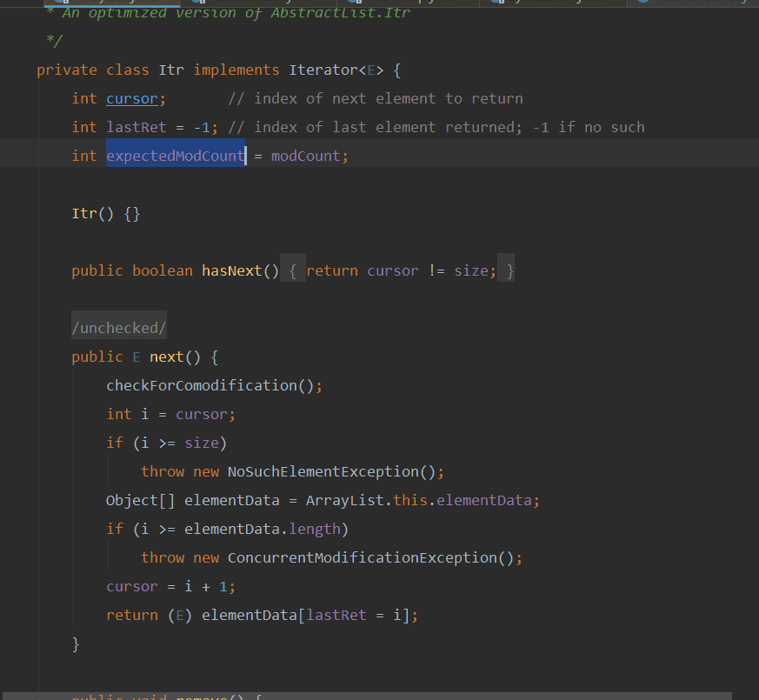The image size is (759, 700).
Task: Click Iterator in the class declaration
Action: 323,70
